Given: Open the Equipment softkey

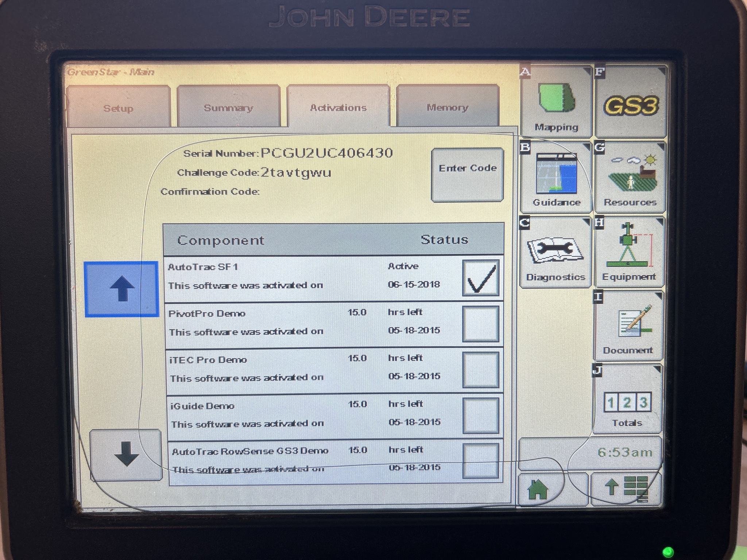Looking at the screenshot, I should 629,252.
